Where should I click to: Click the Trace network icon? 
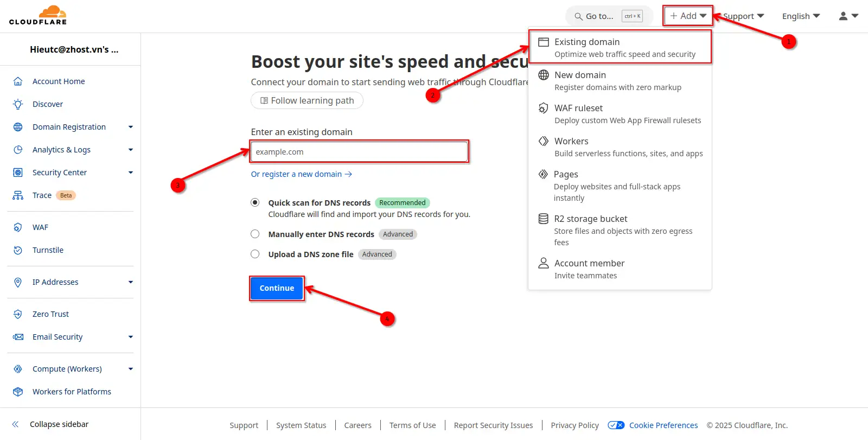pyautogui.click(x=18, y=195)
